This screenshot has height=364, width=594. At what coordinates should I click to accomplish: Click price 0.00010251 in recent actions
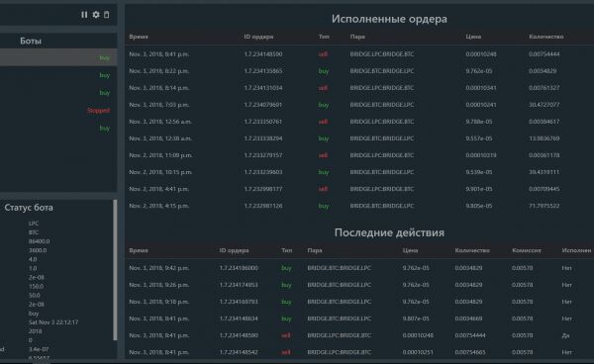(418, 352)
